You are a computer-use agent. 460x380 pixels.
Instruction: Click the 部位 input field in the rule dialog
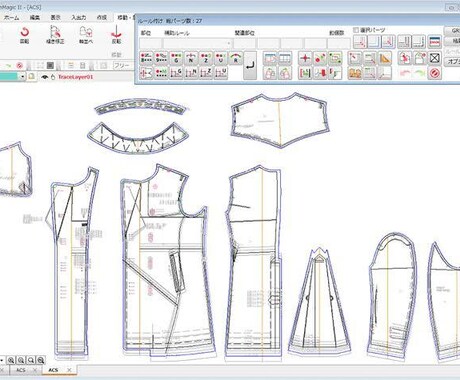pos(151,43)
